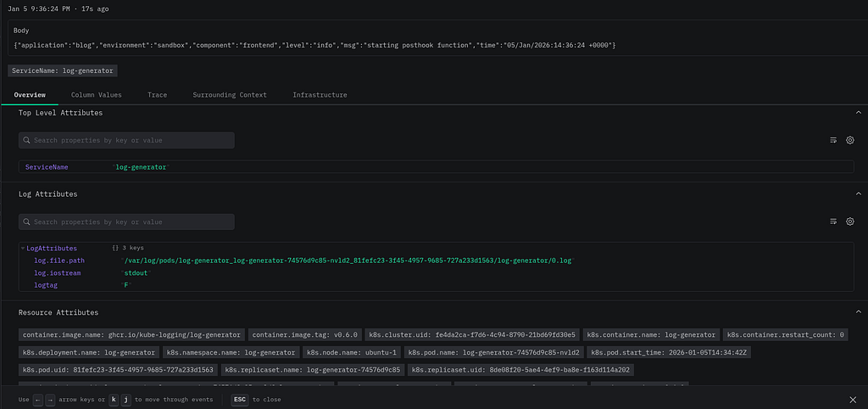
Task: Collapse the LogAttributes tree node
Action: point(23,249)
